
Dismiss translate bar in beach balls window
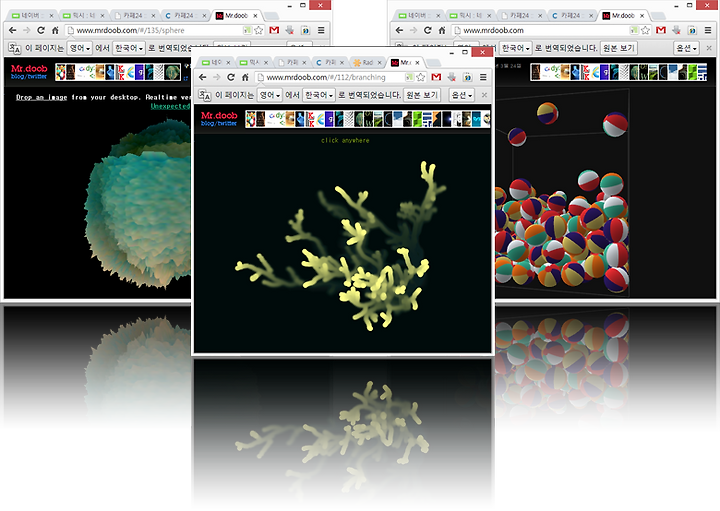[x=709, y=48]
